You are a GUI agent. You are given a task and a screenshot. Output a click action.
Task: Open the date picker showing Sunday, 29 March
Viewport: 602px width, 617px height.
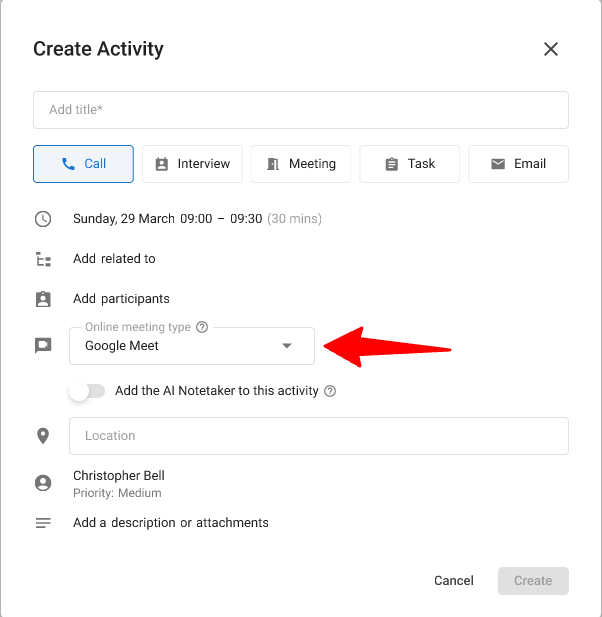click(124, 218)
